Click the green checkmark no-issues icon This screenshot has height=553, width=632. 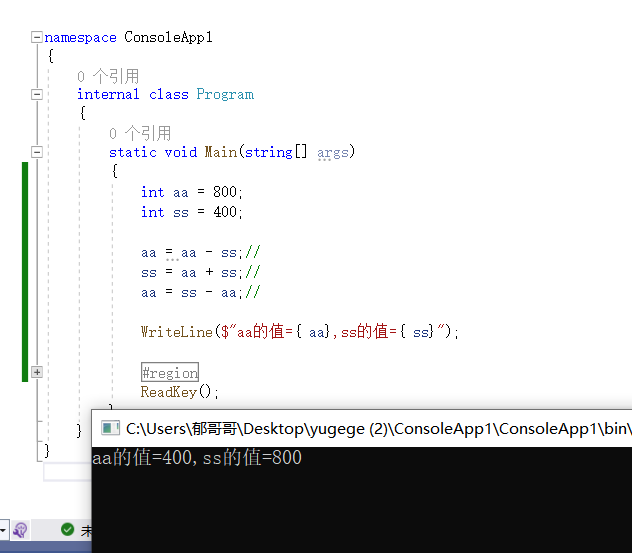point(67,529)
